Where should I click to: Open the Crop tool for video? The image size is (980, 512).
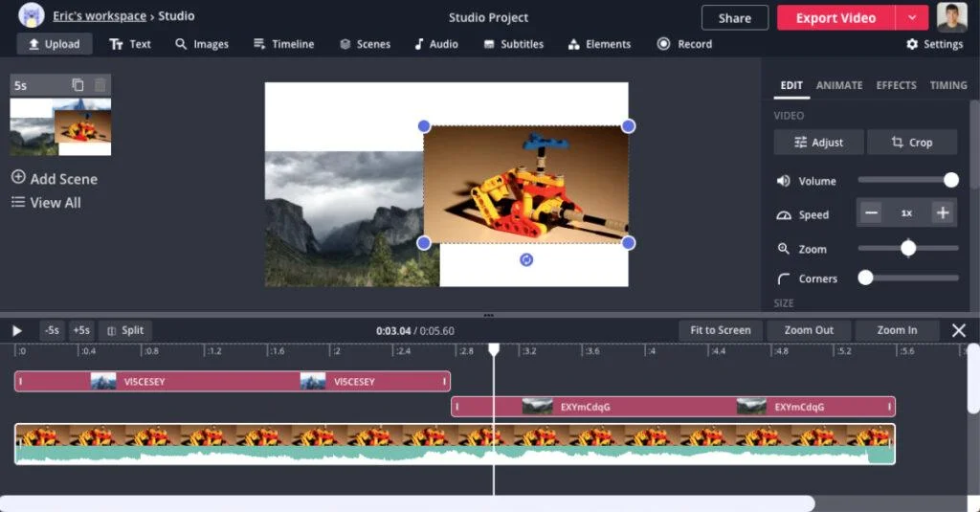coord(911,143)
